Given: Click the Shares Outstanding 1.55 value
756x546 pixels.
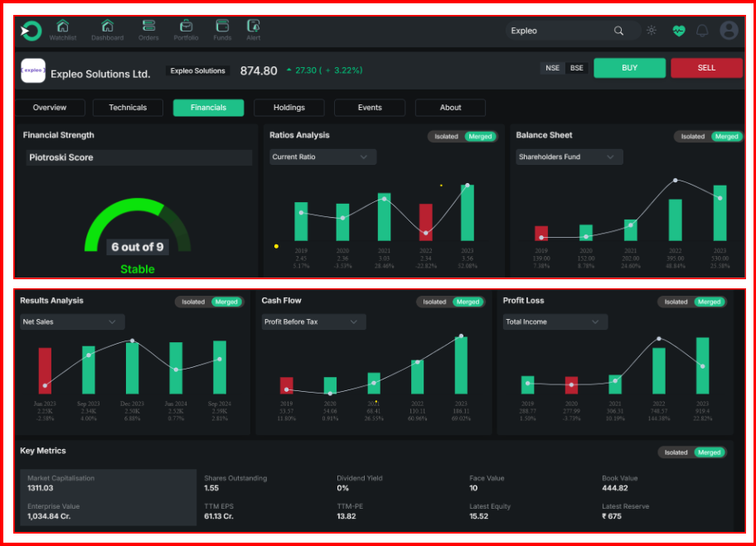Looking at the screenshot, I should click(211, 488).
